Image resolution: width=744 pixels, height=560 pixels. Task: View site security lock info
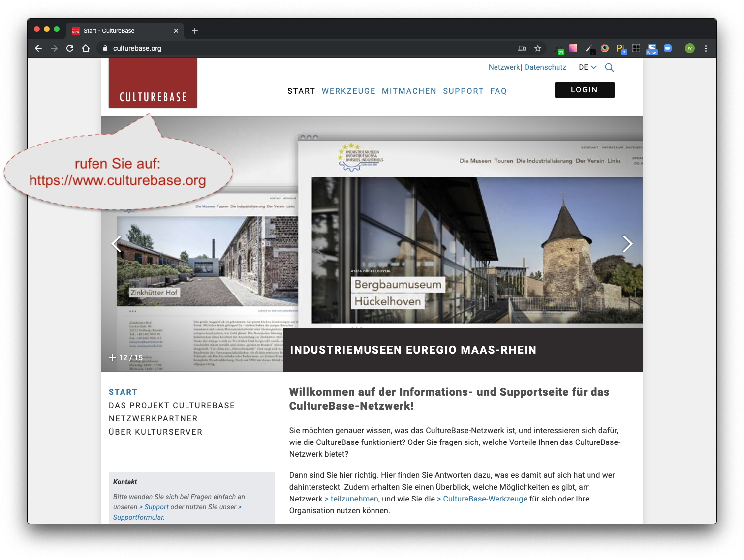click(105, 48)
